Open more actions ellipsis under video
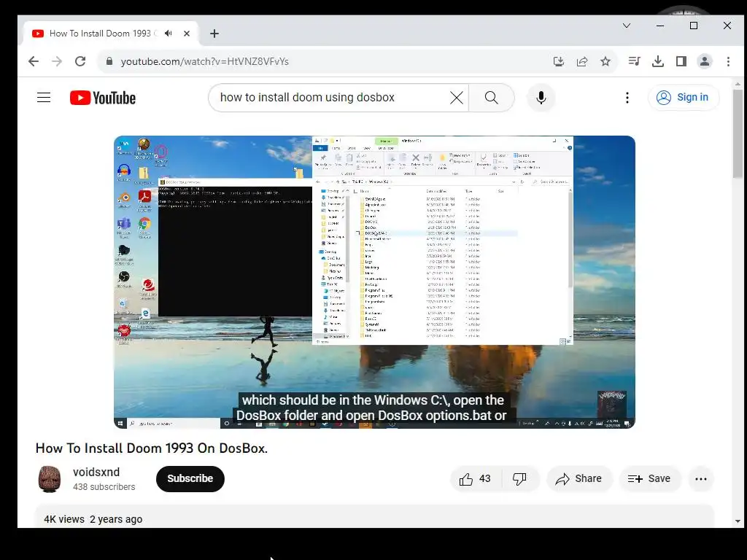Screen dimensions: 747x560 (x=701, y=478)
